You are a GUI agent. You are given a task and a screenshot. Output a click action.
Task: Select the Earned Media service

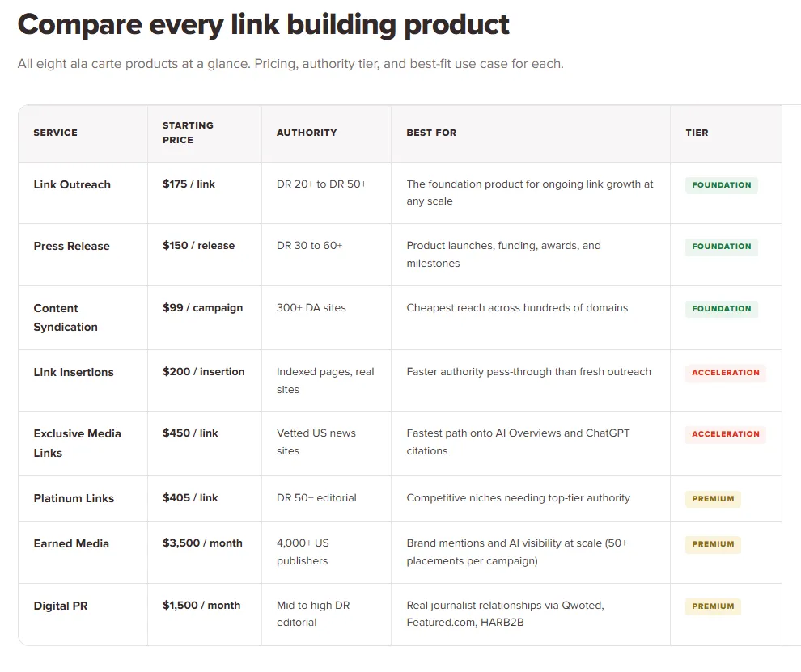pos(71,544)
